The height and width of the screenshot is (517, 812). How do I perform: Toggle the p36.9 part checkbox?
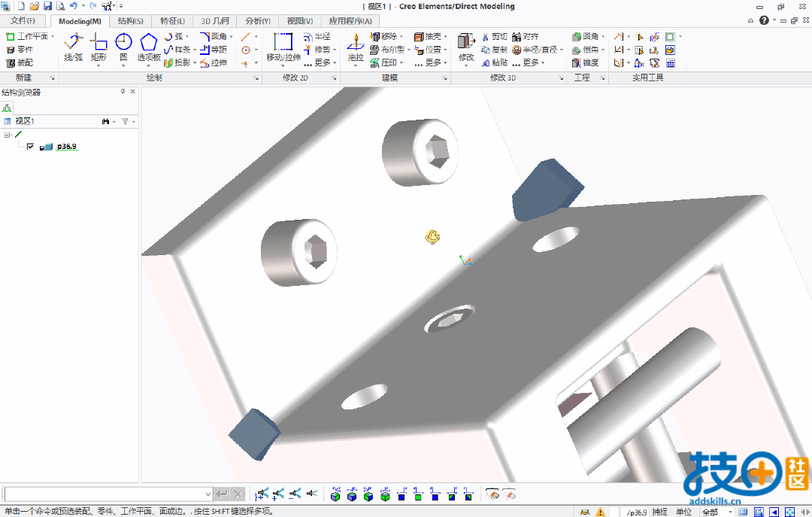[x=30, y=147]
